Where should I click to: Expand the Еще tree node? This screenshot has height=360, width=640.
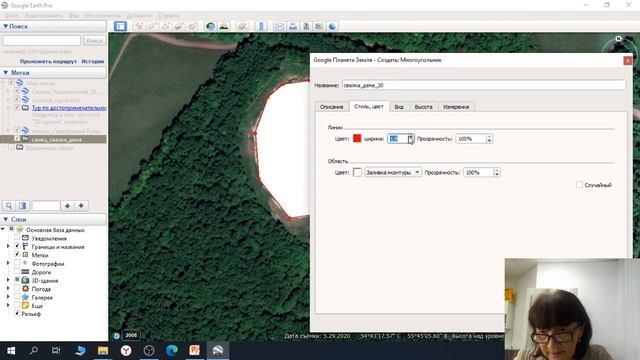point(8,305)
